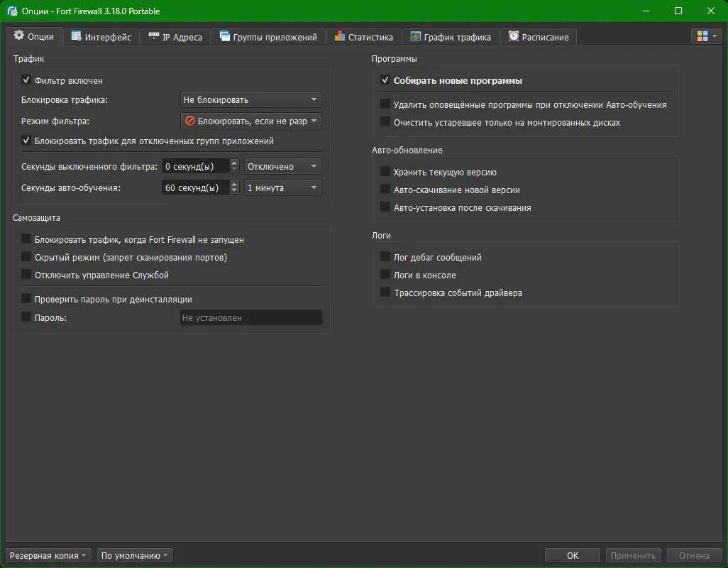Increase Секунды авто-обучения value
The image size is (728, 568).
coord(234,184)
